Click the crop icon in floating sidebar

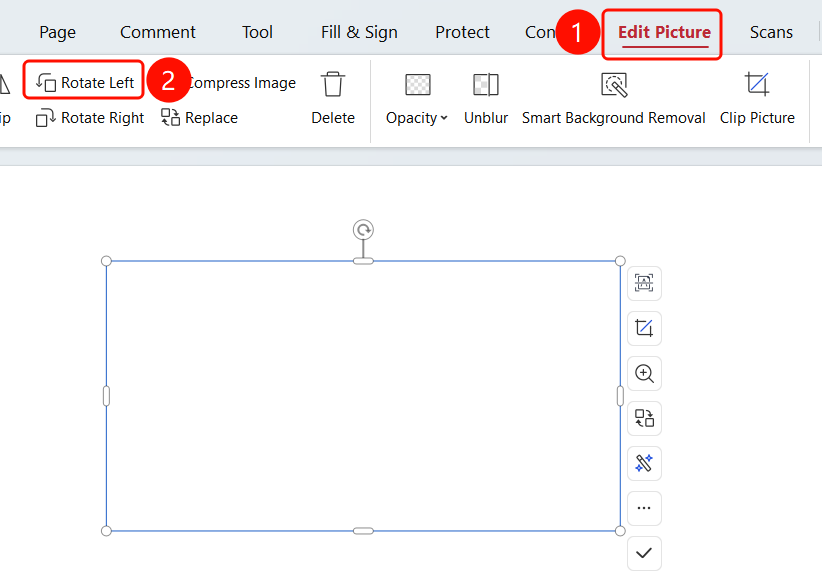644,328
